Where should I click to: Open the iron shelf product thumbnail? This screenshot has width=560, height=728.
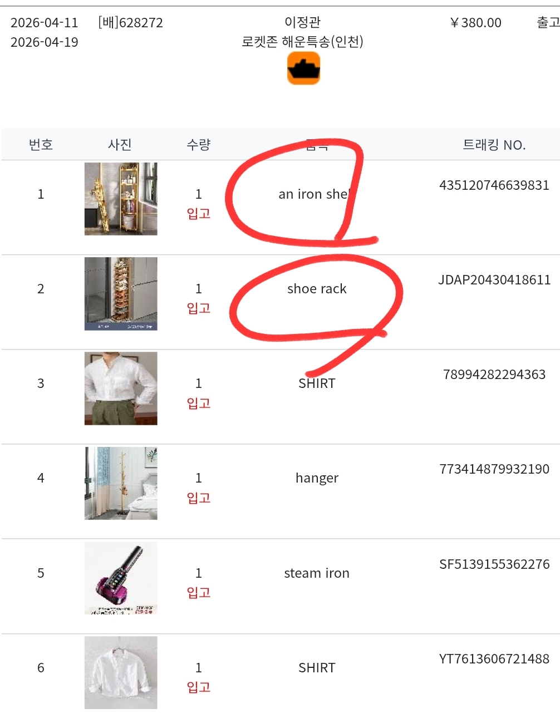click(x=121, y=199)
